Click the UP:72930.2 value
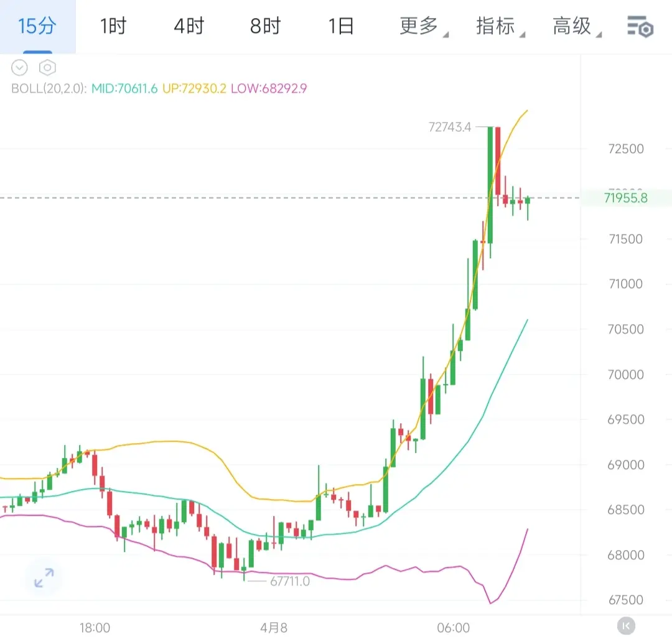The width and height of the screenshot is (672, 639). [194, 89]
